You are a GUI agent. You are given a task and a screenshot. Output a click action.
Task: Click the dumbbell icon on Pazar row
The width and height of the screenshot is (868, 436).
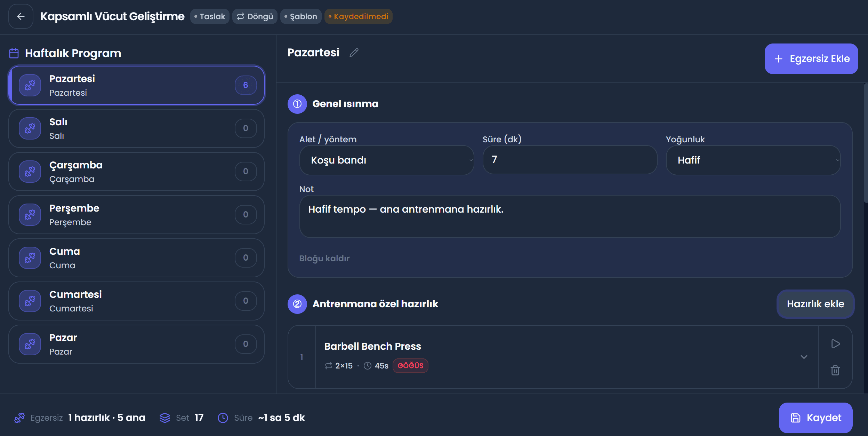[x=30, y=344]
